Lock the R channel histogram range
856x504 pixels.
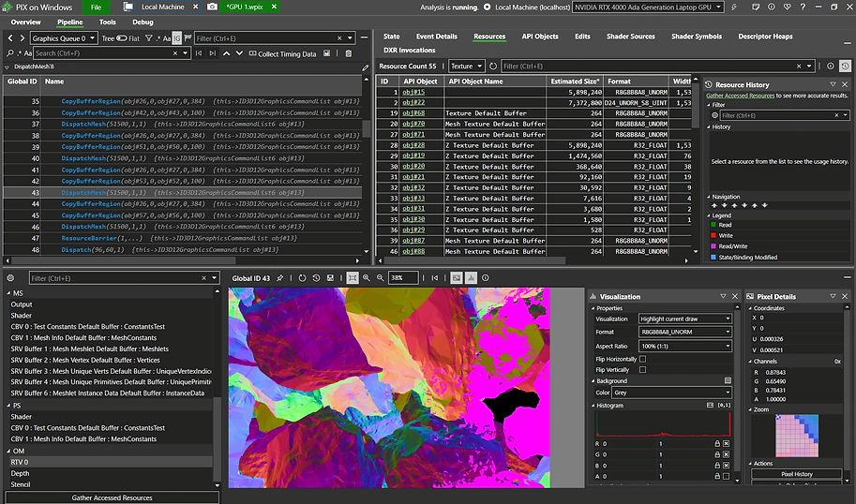point(717,443)
